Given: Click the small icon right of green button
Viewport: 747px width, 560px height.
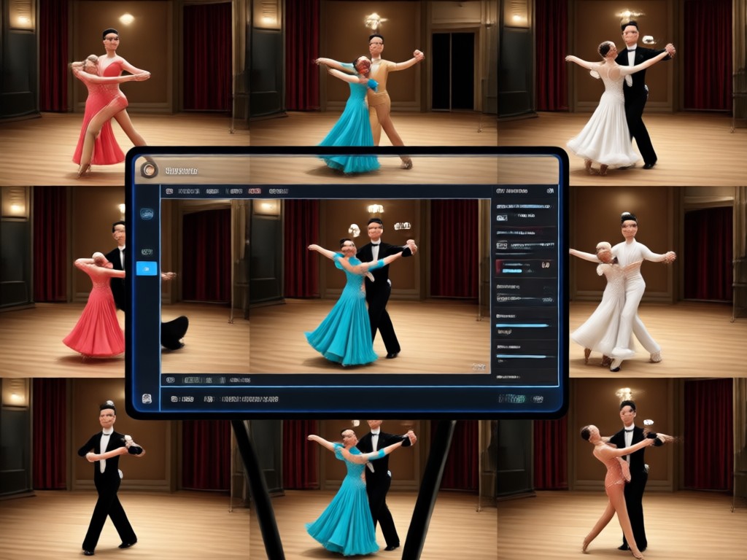Looking at the screenshot, I should pos(538,399).
